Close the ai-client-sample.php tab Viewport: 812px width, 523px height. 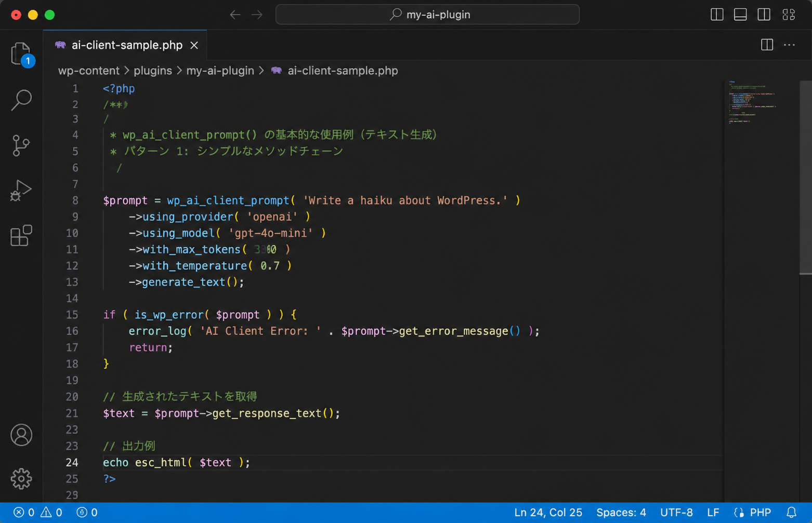tap(194, 46)
